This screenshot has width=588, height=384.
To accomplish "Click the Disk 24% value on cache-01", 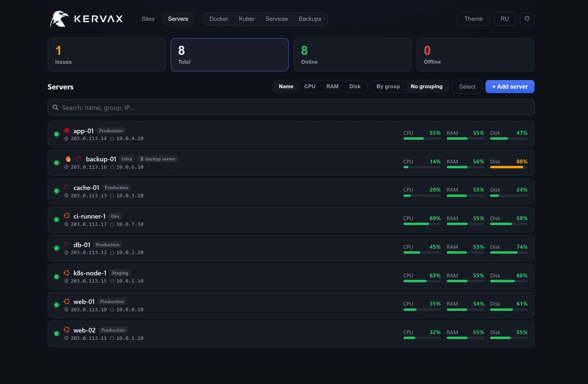I will [x=522, y=190].
